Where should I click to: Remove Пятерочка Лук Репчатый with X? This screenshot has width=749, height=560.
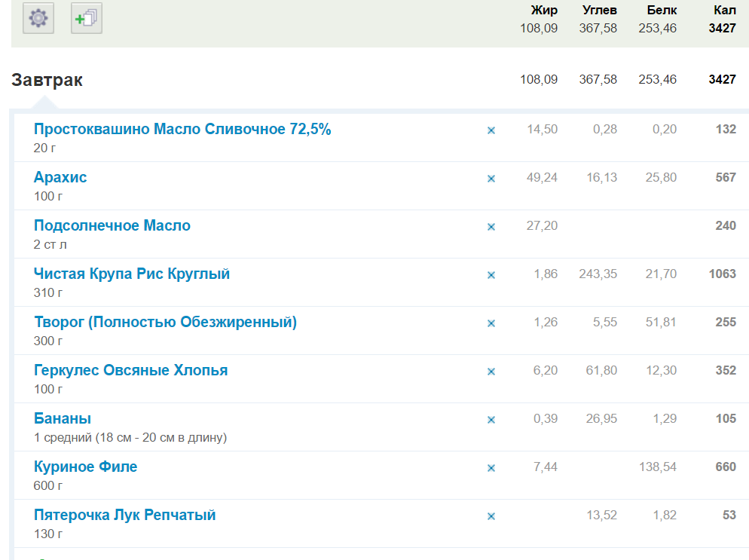click(x=491, y=516)
